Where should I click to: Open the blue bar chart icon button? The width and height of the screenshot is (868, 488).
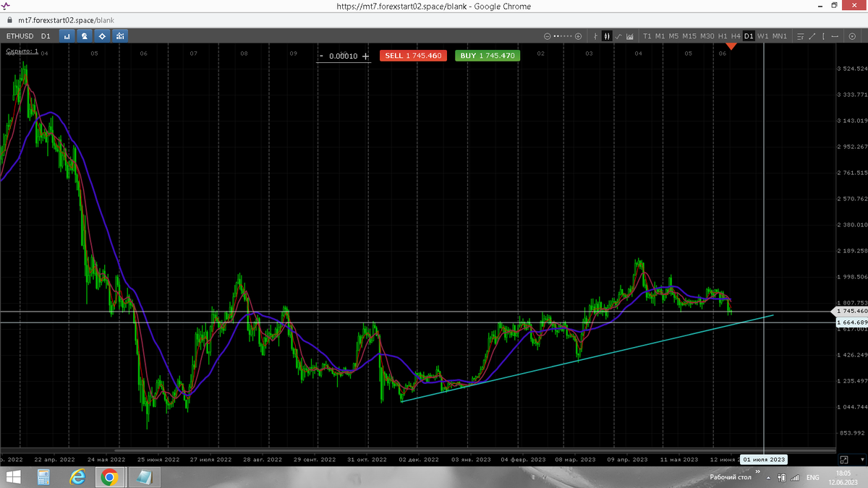pos(67,35)
